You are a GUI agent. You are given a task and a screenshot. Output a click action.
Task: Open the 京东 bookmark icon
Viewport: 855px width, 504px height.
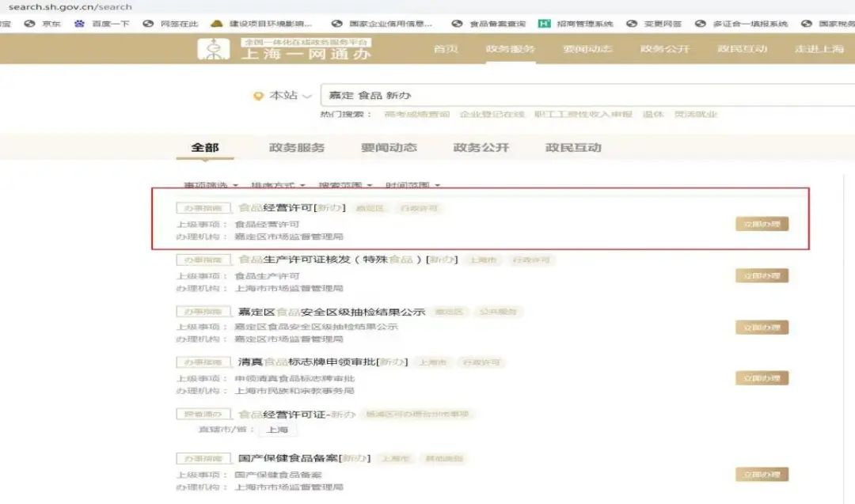click(30, 24)
